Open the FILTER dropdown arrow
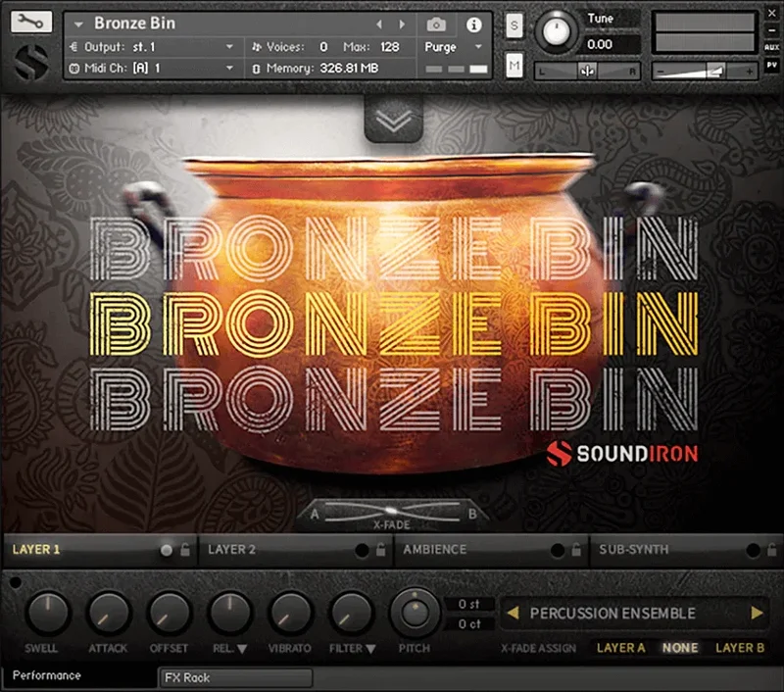784x692 pixels. click(370, 649)
